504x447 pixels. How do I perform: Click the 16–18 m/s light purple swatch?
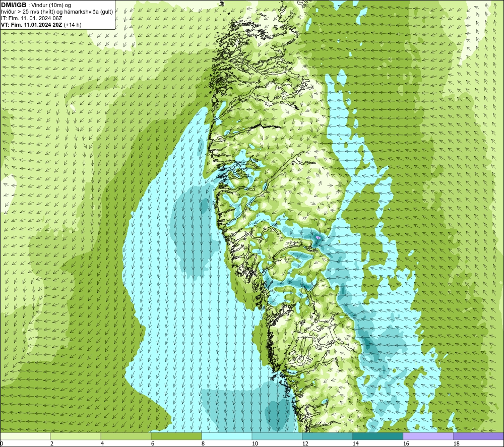(428, 436)
